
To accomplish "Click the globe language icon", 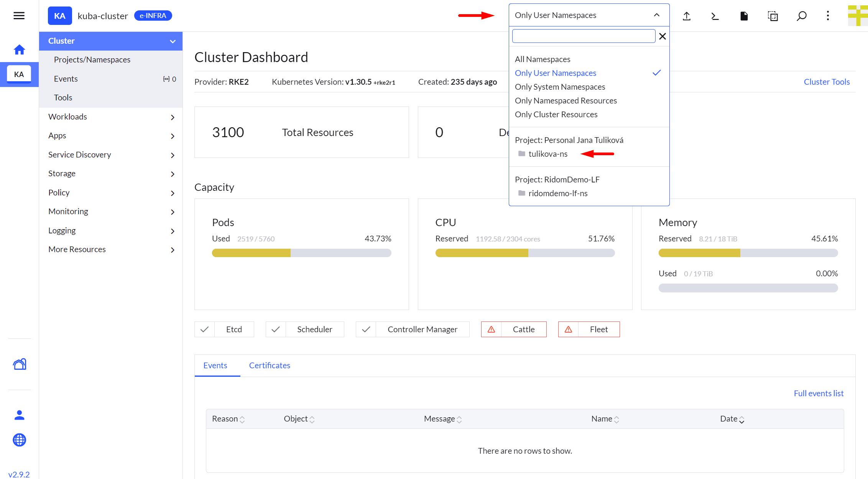I will (x=19, y=440).
